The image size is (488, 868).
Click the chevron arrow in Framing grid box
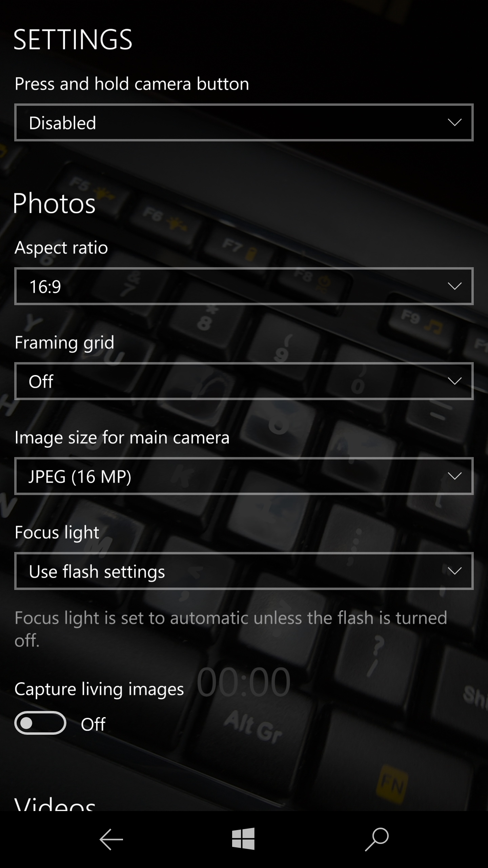[454, 381]
